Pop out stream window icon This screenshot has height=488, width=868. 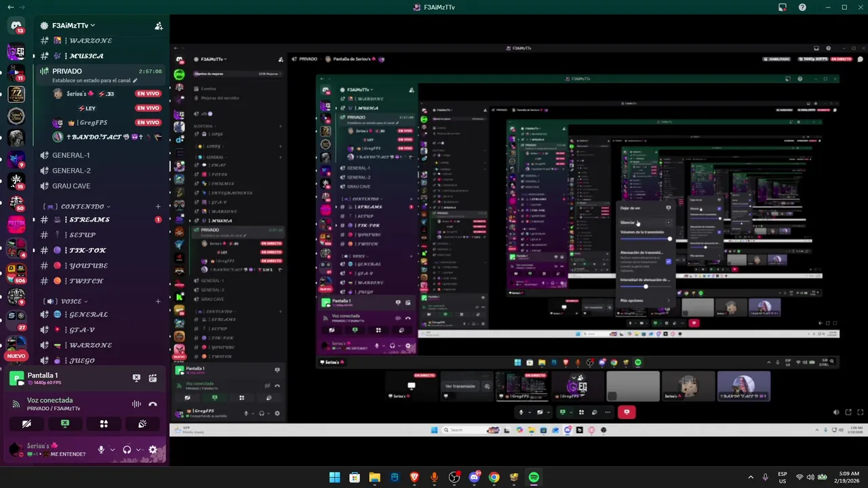848,412
